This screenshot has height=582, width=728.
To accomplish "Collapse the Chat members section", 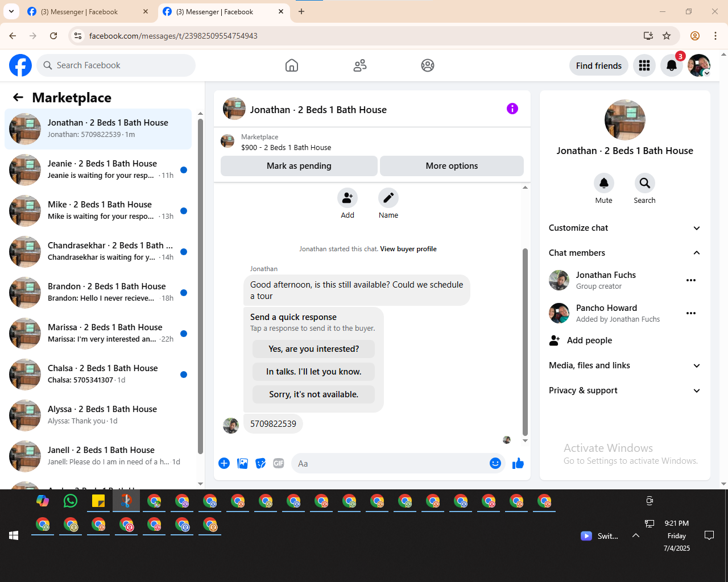I will (624, 253).
